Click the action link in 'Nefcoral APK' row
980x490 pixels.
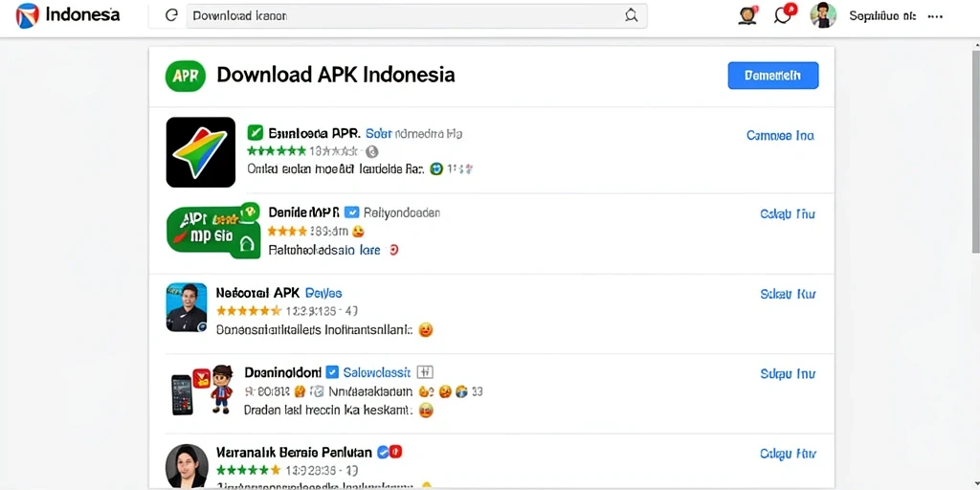(788, 294)
